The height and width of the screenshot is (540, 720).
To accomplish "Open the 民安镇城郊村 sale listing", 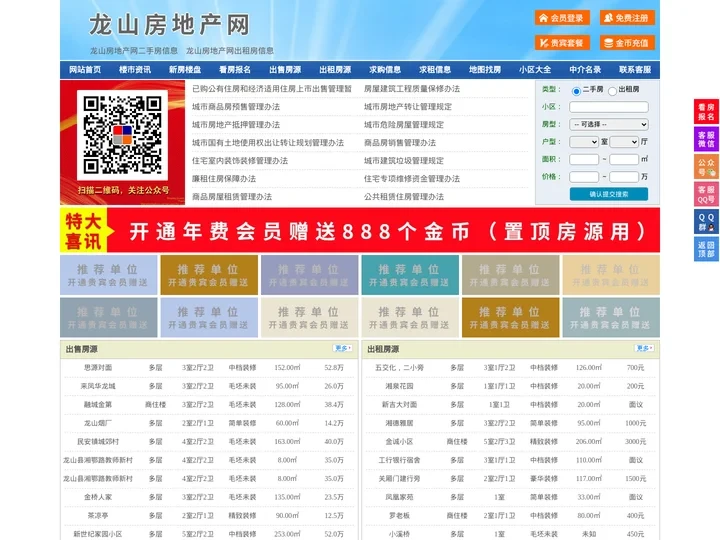I will 98,442.
